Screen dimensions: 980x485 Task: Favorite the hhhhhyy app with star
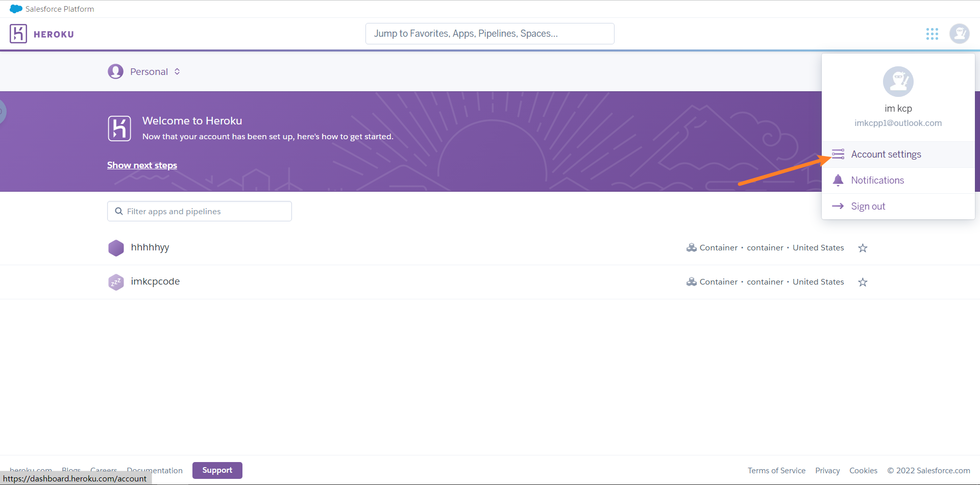863,248
